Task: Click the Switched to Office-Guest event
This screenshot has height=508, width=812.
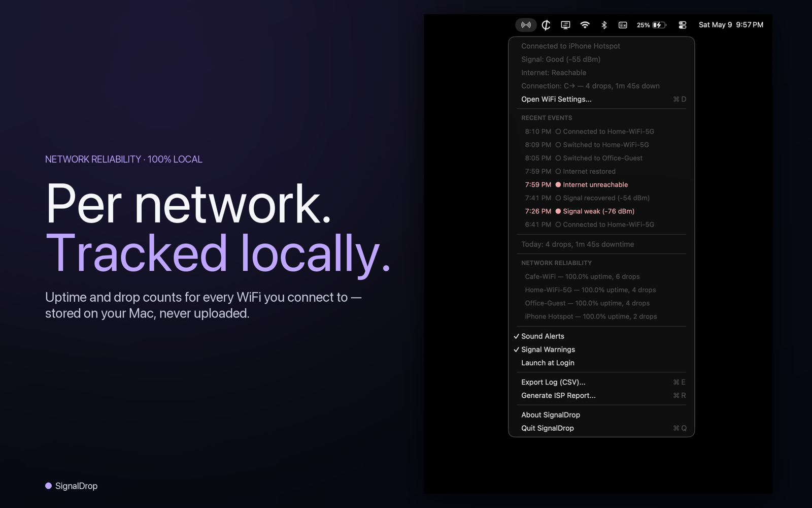Action: [x=601, y=158]
